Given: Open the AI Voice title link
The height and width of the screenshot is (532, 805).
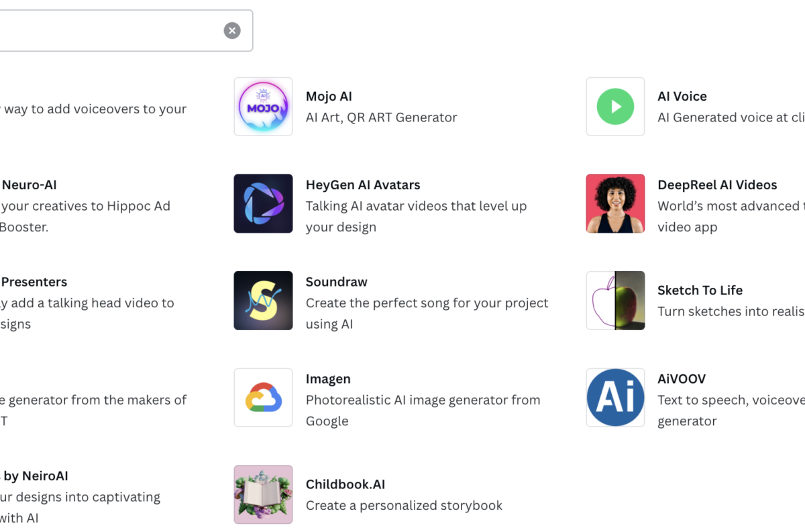Looking at the screenshot, I should (682, 97).
